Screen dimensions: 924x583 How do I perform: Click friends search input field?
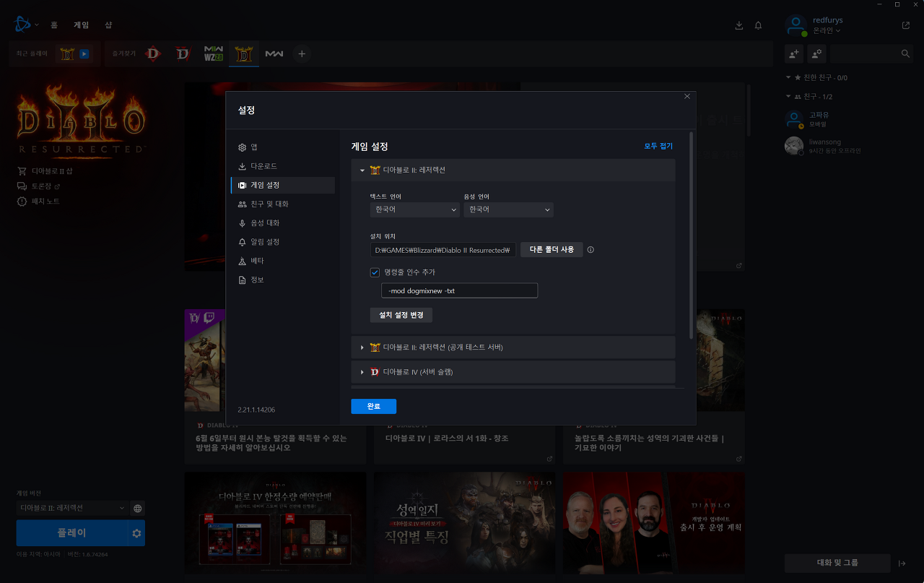click(x=864, y=53)
